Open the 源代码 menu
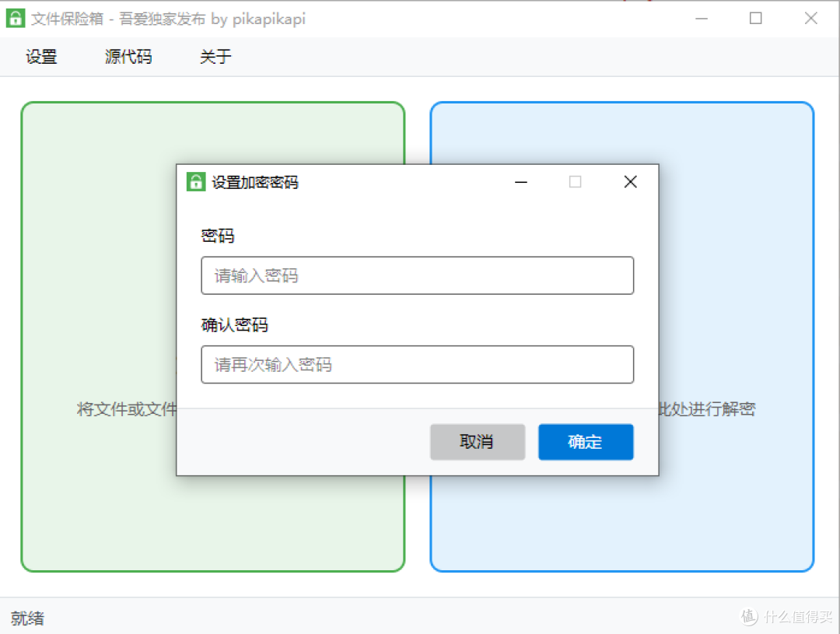The image size is (840, 634). click(x=128, y=57)
